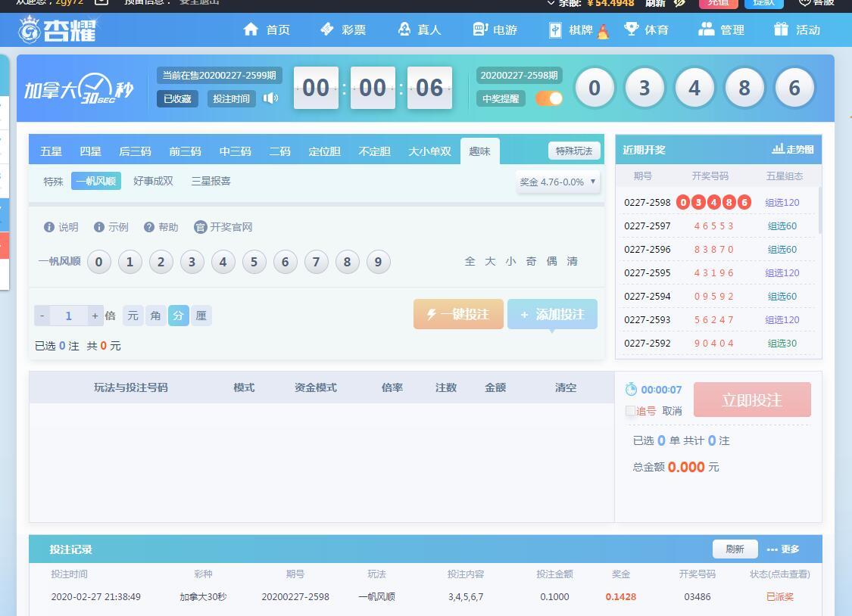Screen dimensions: 852x616
Task: Toggle 中奖提醒 win alert switch
Action: (549, 98)
